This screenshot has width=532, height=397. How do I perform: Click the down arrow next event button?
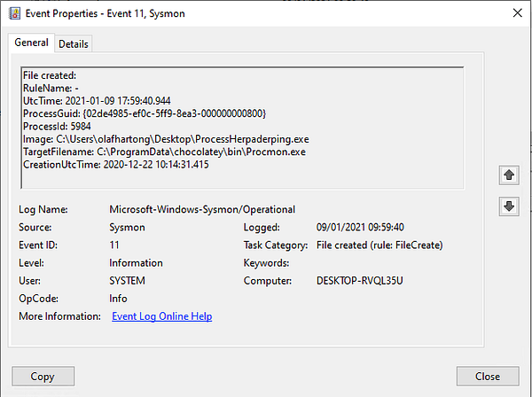pos(509,206)
